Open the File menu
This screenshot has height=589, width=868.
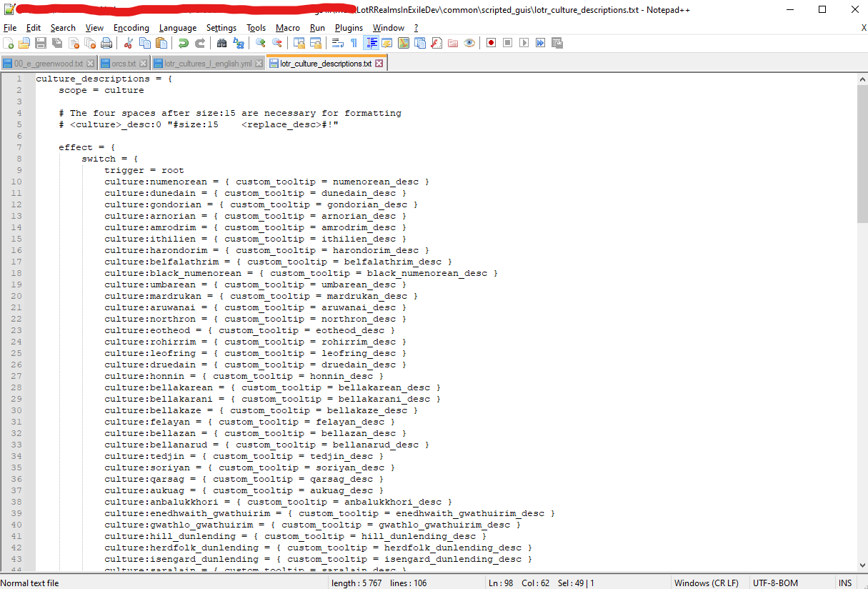coord(10,28)
